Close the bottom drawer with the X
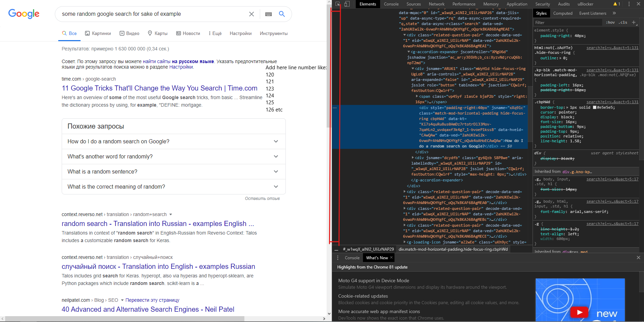This screenshot has height=322, width=644. 638,258
